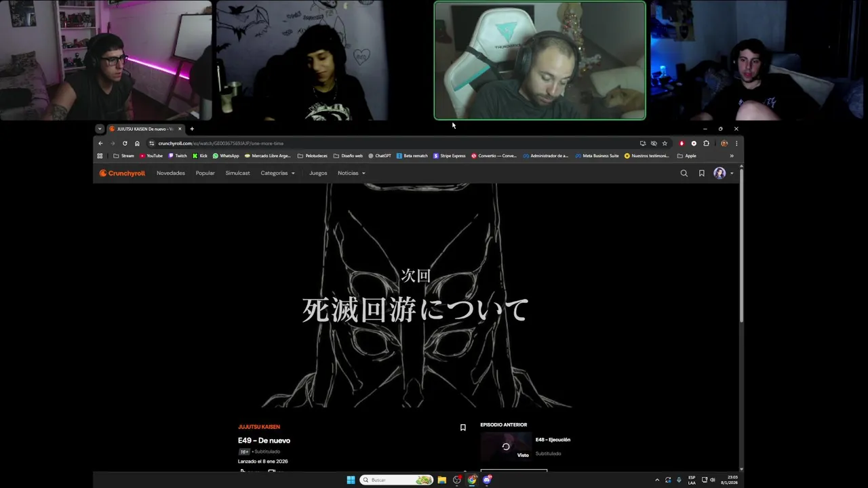
Task: Open the browser extensions puzzle icon
Action: click(x=706, y=143)
